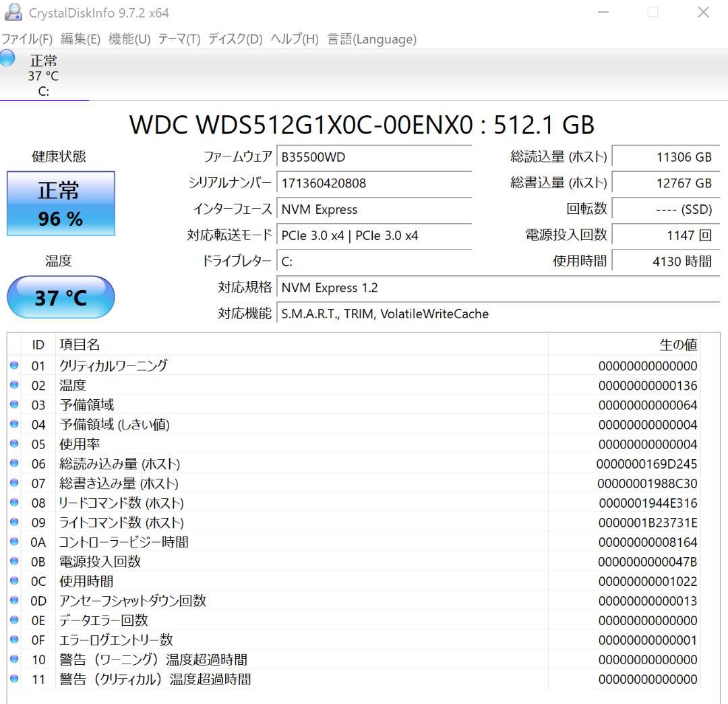
Task: Click the blue indicator next to 予備領域
Action: 14,405
